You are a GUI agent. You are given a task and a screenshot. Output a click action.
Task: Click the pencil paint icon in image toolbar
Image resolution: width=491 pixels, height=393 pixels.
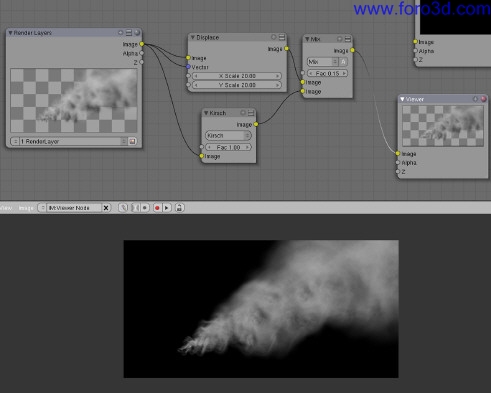(x=123, y=208)
